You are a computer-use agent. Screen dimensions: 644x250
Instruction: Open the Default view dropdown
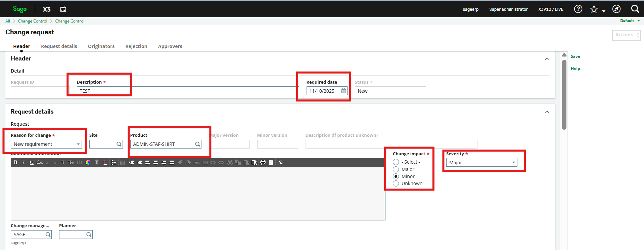630,21
